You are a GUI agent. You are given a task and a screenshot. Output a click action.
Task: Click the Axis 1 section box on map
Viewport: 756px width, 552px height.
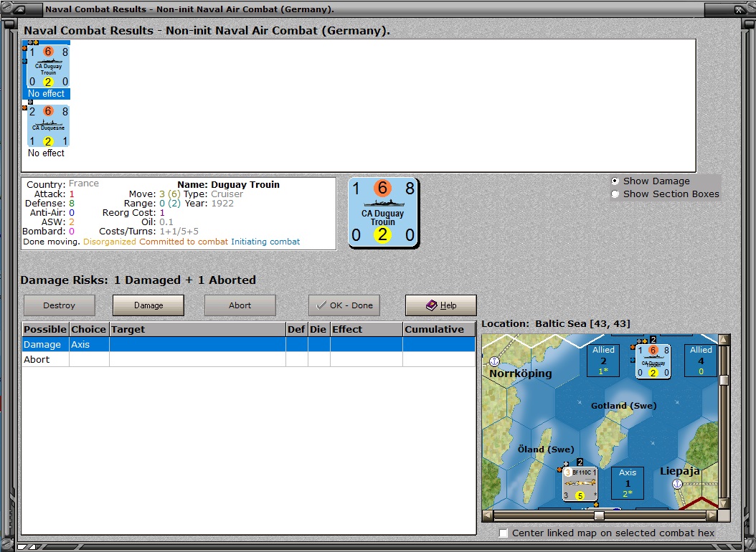coord(628,483)
